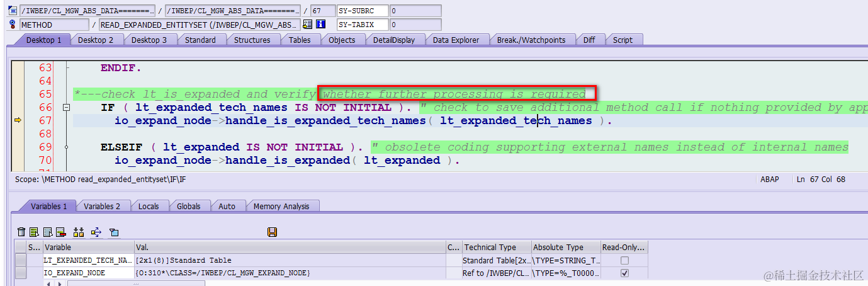The width and height of the screenshot is (868, 286).
Task: Click the Val. column header
Action: point(290,248)
